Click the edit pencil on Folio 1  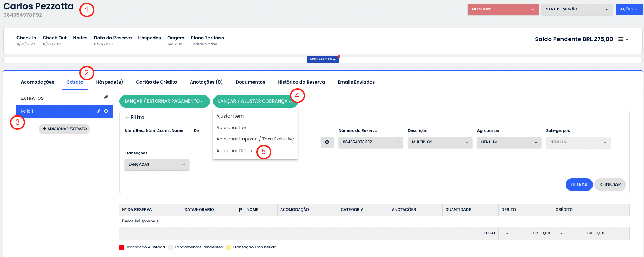[99, 111]
